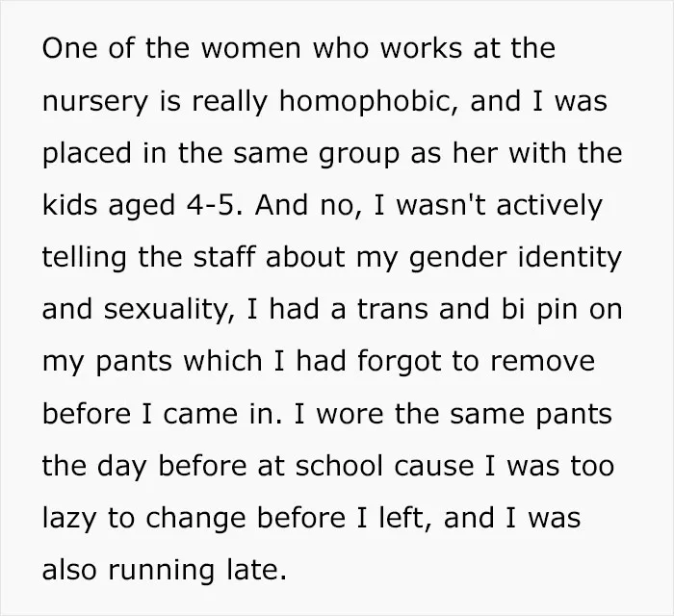
Task: Click the word "gender" in the paragraph
Action: pos(458,259)
